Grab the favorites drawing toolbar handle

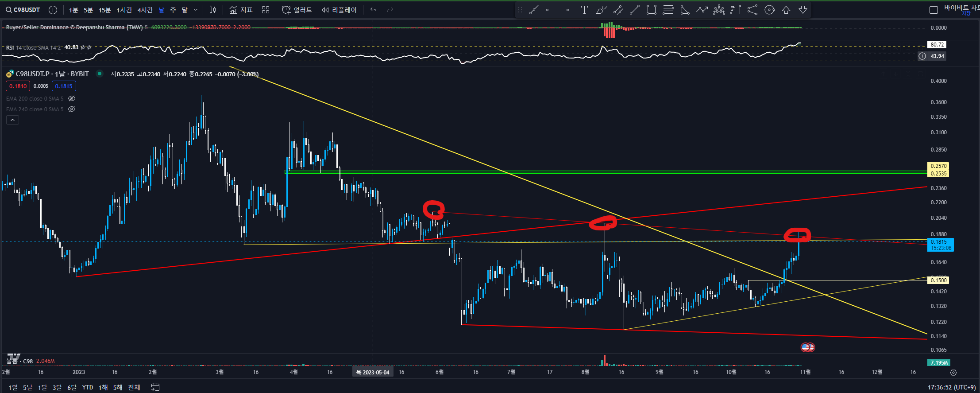[520, 10]
